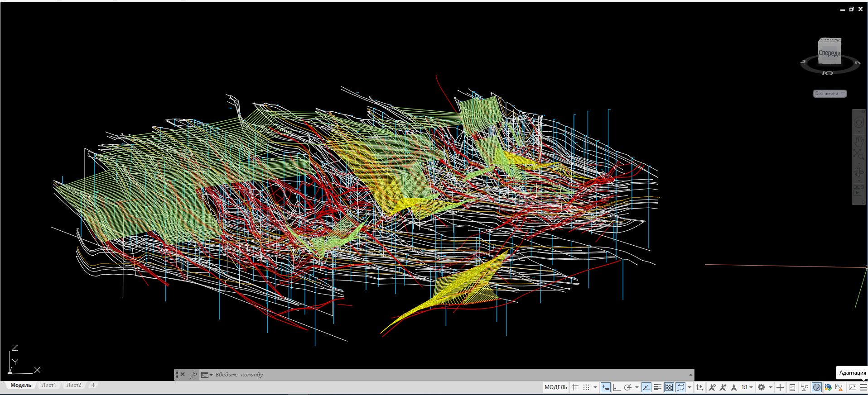Click the В east compass label on ViewCube

(x=857, y=63)
